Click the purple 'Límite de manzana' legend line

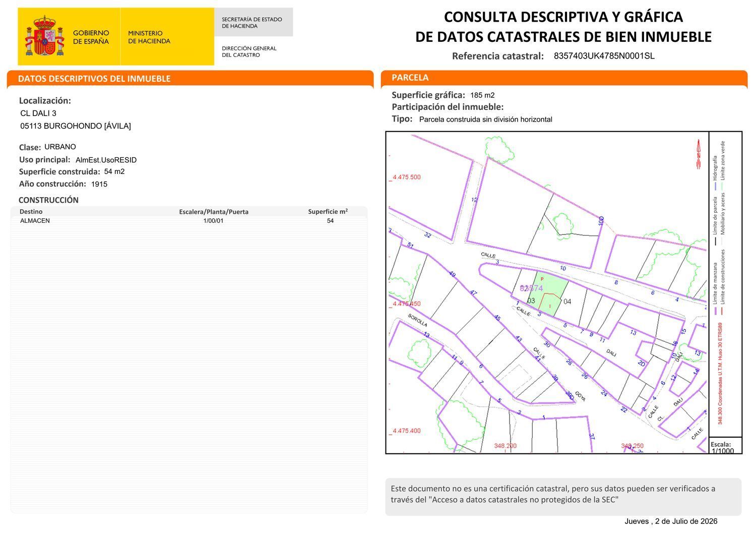point(715,311)
